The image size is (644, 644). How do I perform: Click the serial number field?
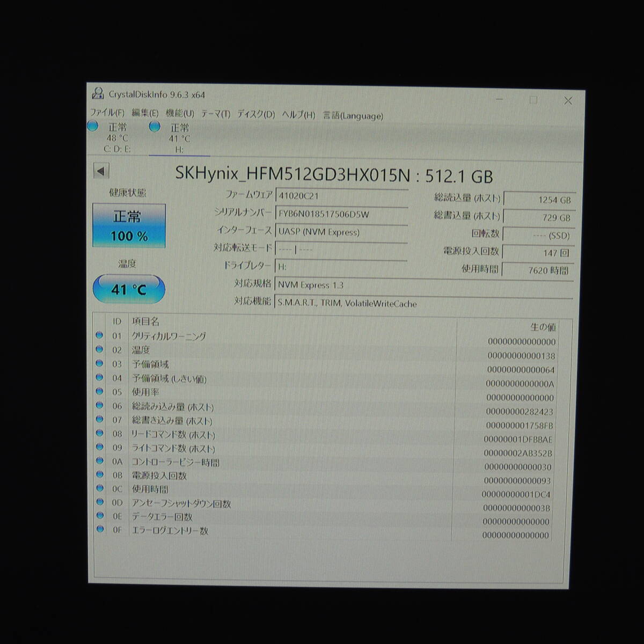pyautogui.click(x=341, y=214)
